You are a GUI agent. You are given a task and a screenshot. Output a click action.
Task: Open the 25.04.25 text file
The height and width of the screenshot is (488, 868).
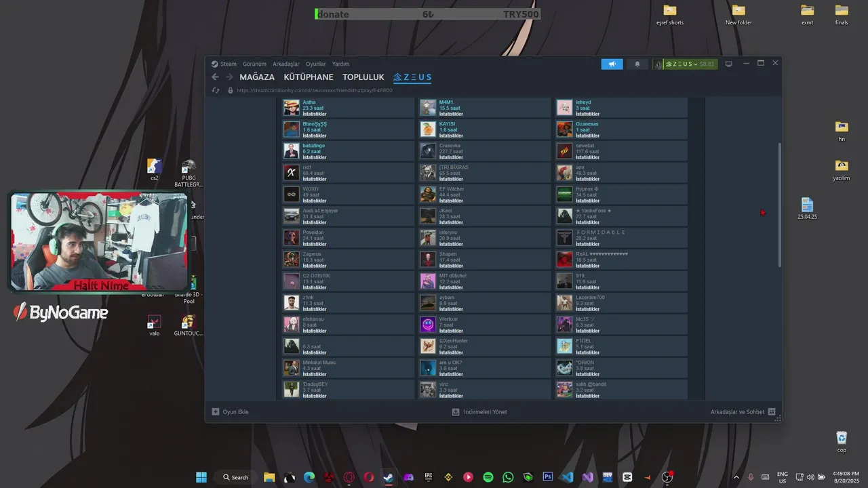point(807,209)
